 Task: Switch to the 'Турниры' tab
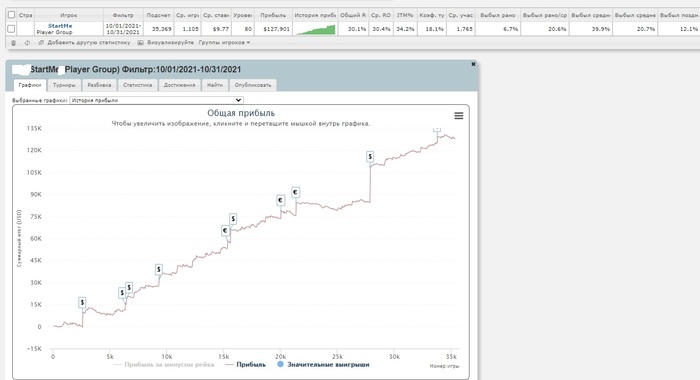(x=64, y=85)
